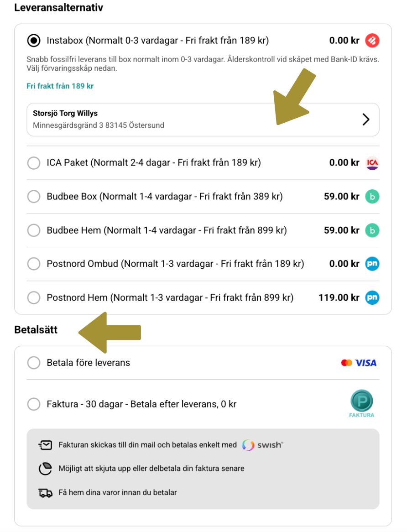Select Budbee Box delivery radio button
Image resolution: width=407 pixels, height=532 pixels.
point(34,197)
